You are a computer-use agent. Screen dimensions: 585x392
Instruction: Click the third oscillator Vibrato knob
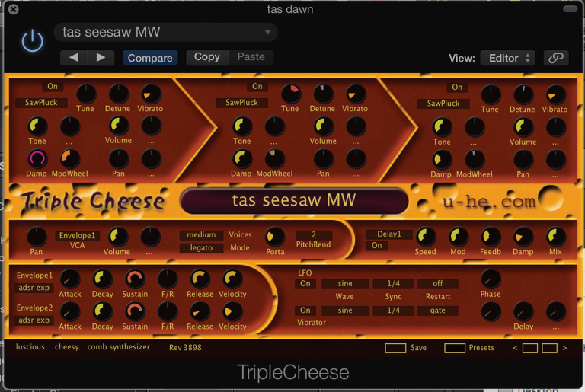point(555,94)
